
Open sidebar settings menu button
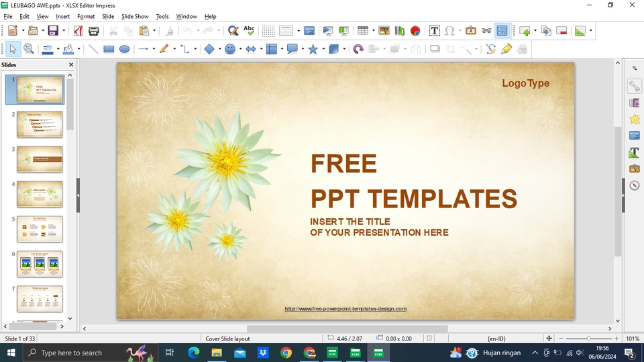[635, 69]
